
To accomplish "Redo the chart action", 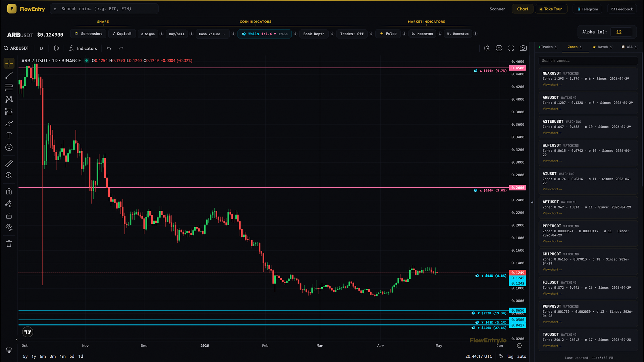I will tap(121, 48).
